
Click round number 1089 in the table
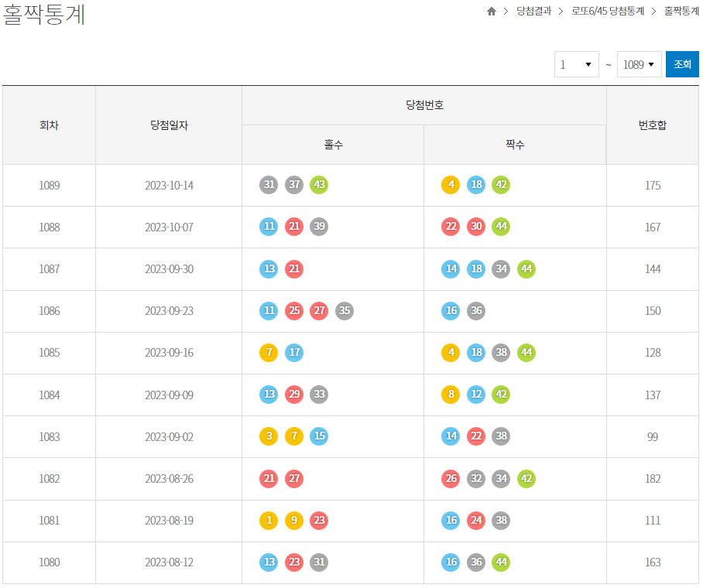pyautogui.click(x=50, y=185)
